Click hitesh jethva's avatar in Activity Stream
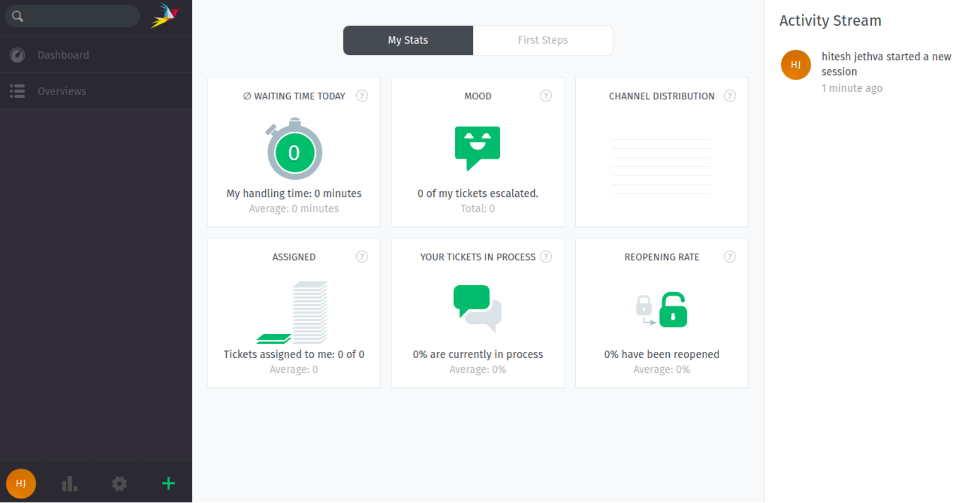 coord(796,65)
